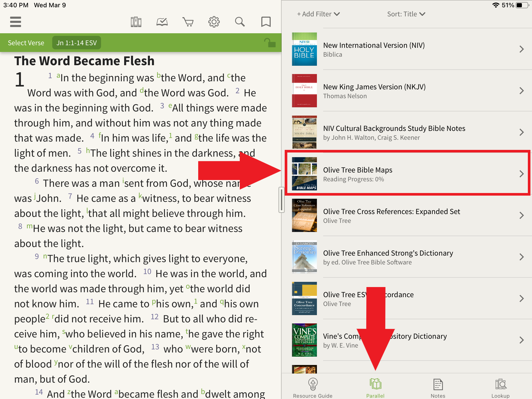Image resolution: width=532 pixels, height=399 pixels.
Task: Toggle the padlock sync icon
Action: [x=270, y=43]
